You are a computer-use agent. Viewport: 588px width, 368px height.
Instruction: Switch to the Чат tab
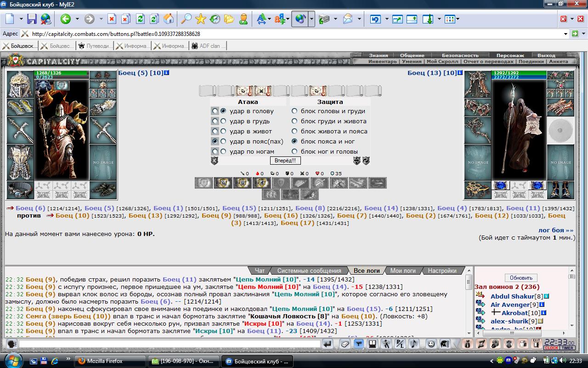(260, 270)
